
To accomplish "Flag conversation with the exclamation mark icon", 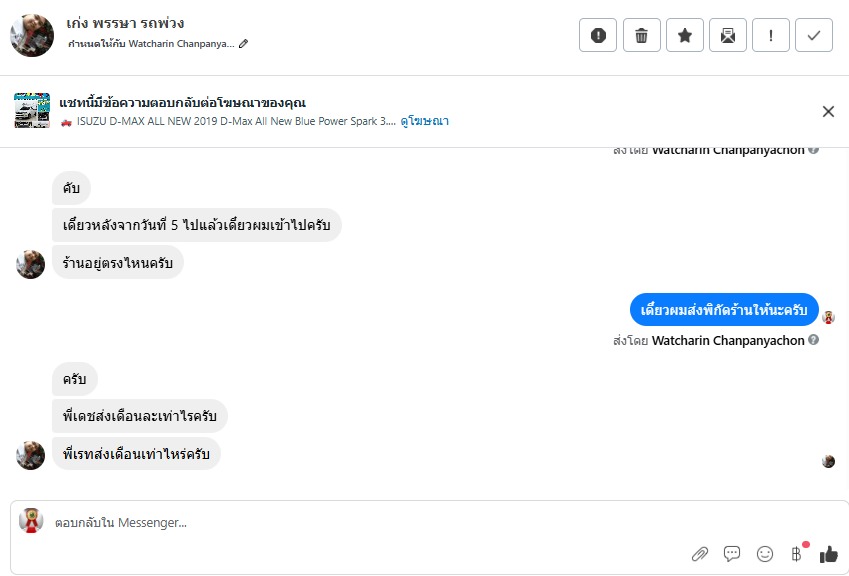I will [771, 35].
